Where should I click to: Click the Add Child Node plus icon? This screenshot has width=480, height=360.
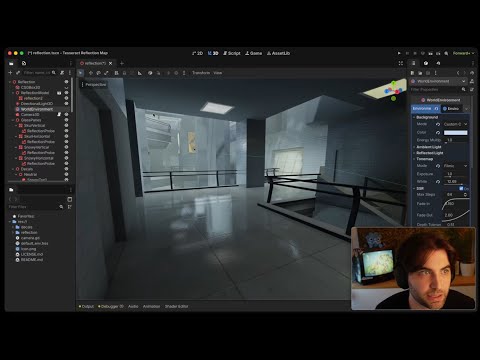pos(10,72)
